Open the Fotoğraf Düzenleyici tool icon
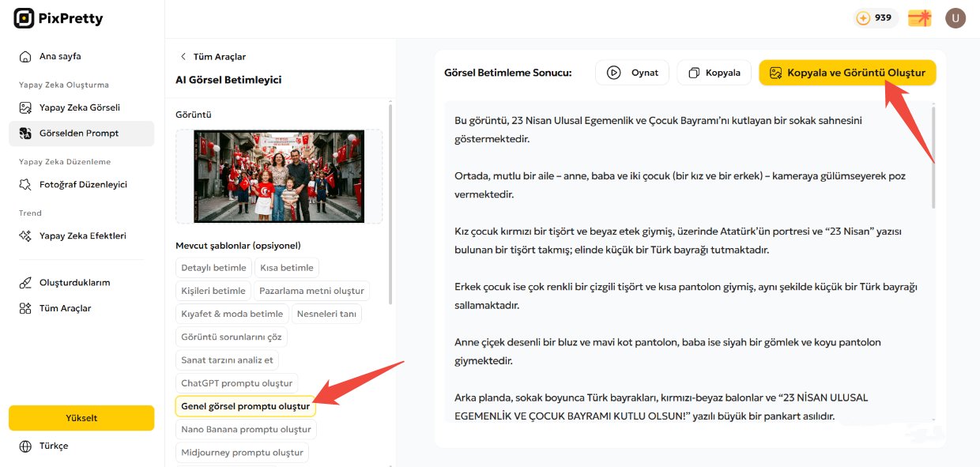The height and width of the screenshot is (467, 980). 24,183
